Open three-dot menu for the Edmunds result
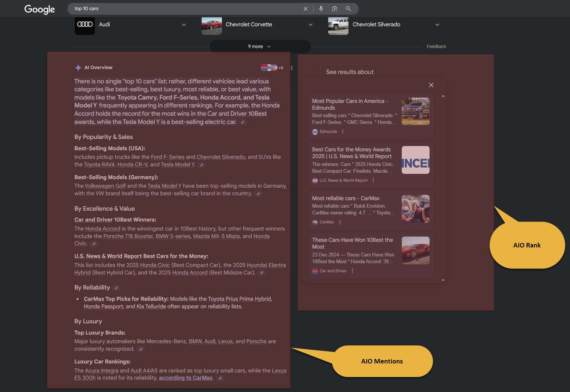Screen dimensions: 570x392 point(343,131)
